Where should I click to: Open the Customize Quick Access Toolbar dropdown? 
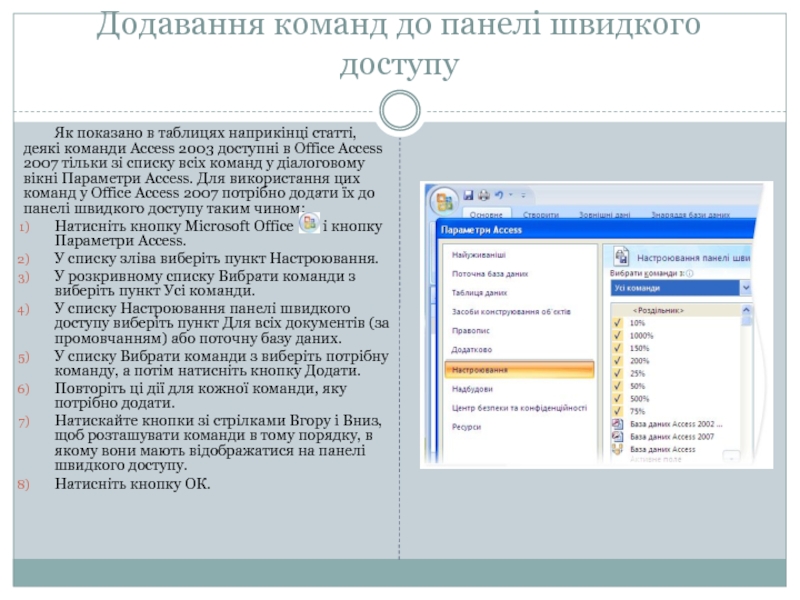(523, 195)
